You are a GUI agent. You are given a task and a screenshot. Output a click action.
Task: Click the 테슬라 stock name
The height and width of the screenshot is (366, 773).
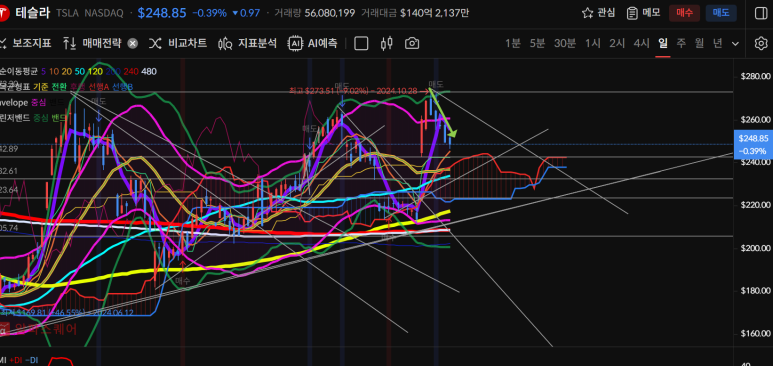(x=33, y=13)
